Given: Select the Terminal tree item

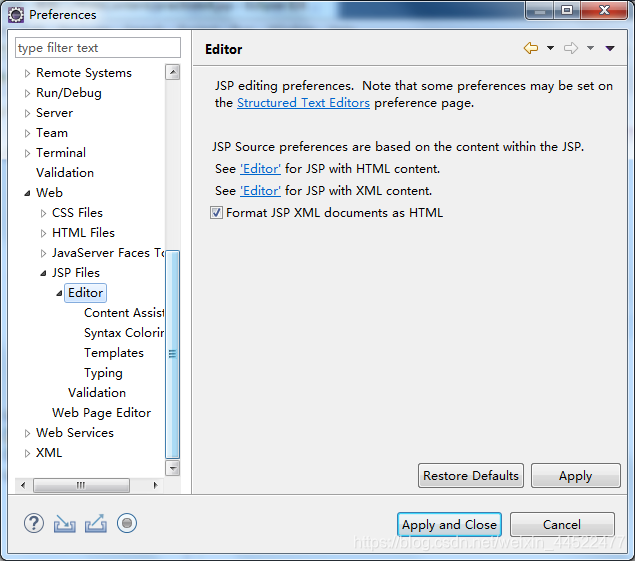Looking at the screenshot, I should (61, 153).
